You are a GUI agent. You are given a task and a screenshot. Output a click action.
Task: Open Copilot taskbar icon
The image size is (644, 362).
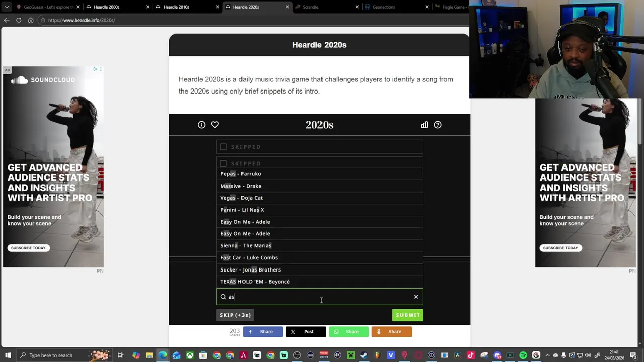(136, 355)
